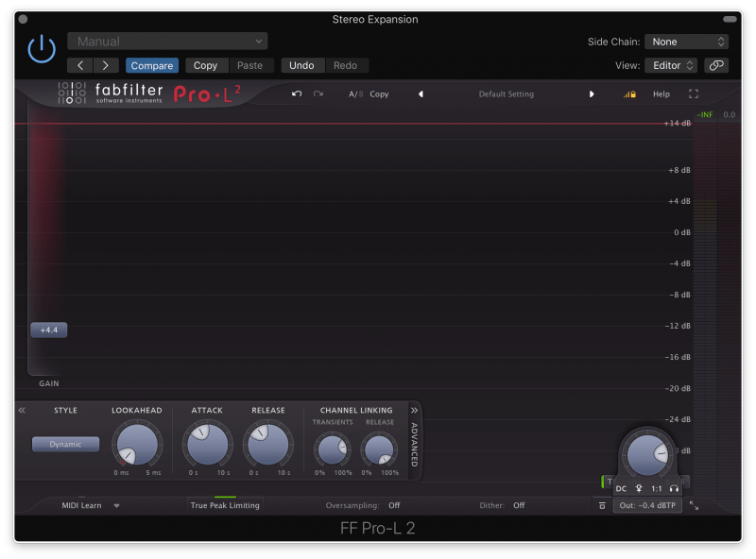The image size is (756, 559).
Task: Select previous preset with left triangle
Action: click(x=421, y=94)
